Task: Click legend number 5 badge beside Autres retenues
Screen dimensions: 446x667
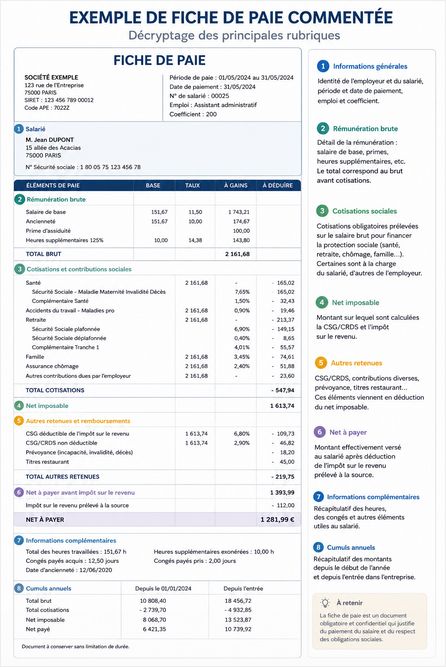Action: [321, 363]
